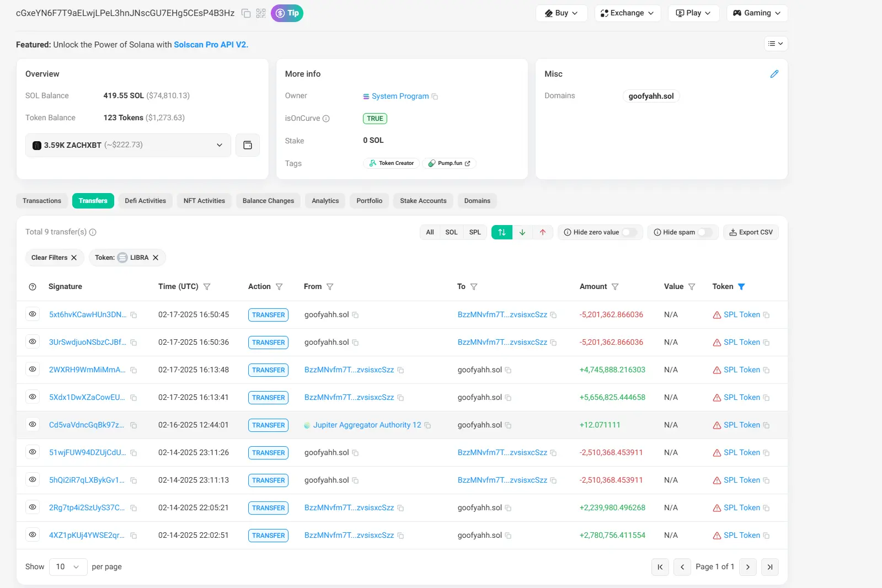This screenshot has width=882, height=588.
Task: Open the Defi Activities tab
Action: tap(145, 201)
